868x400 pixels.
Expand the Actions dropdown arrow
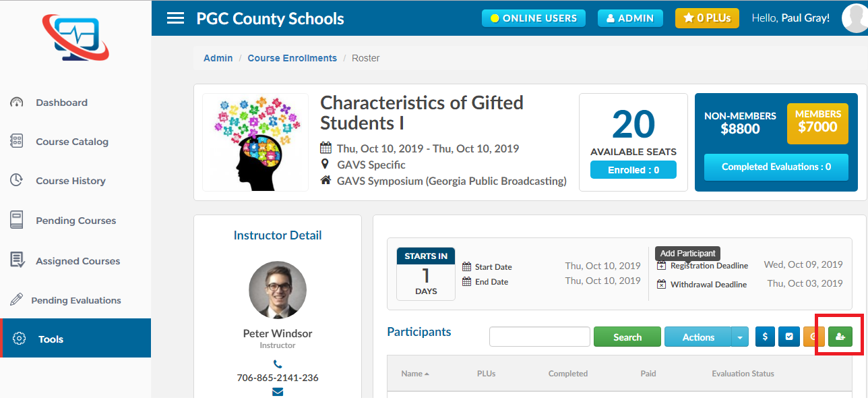click(740, 337)
